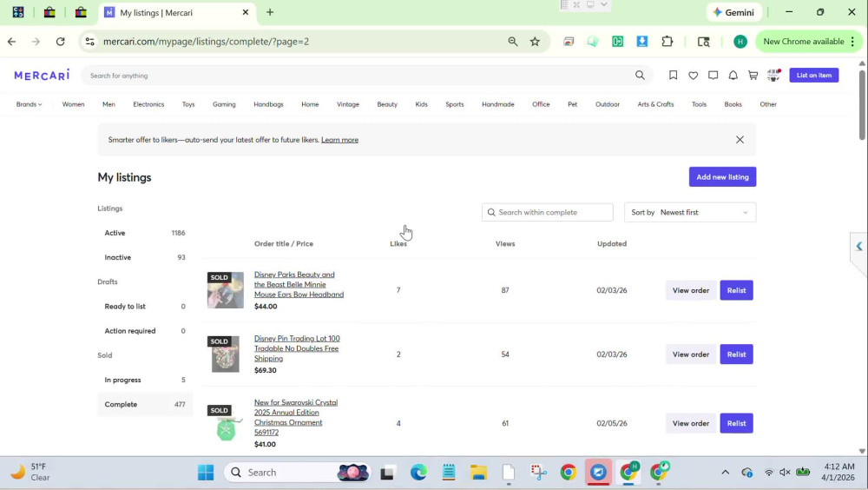The height and width of the screenshot is (490, 868).
Task: Click the Mercari logo
Action: [x=42, y=76]
